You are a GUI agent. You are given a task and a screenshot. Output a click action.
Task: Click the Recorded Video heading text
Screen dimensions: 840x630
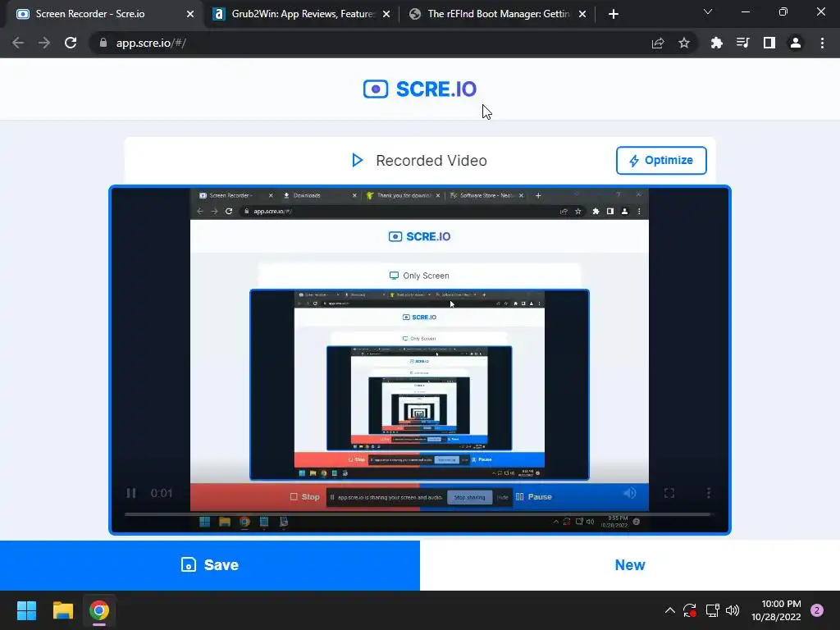pyautogui.click(x=431, y=160)
